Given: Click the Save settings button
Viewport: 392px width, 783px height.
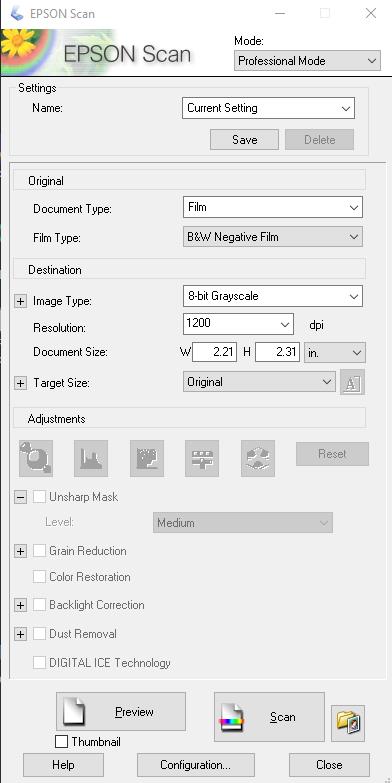Looking at the screenshot, I should pyautogui.click(x=244, y=140).
